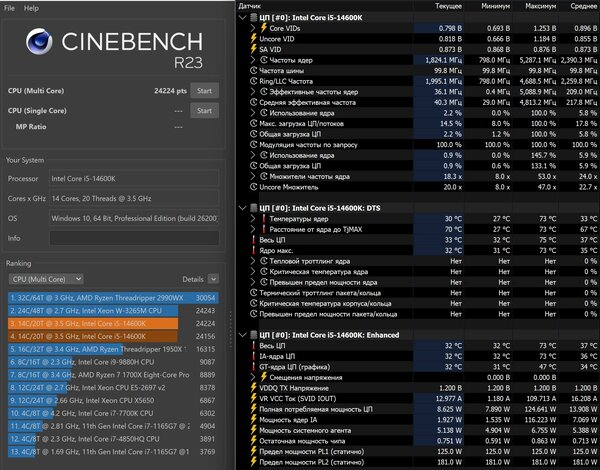This screenshot has width=600, height=470.
Task: Click the thermometer icon beside Весь ЦП in DTS
Action: (253, 240)
